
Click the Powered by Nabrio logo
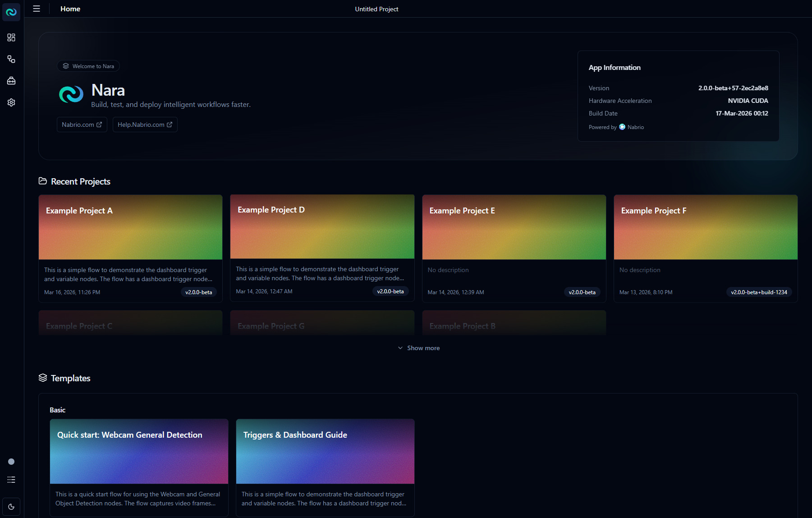(x=622, y=127)
